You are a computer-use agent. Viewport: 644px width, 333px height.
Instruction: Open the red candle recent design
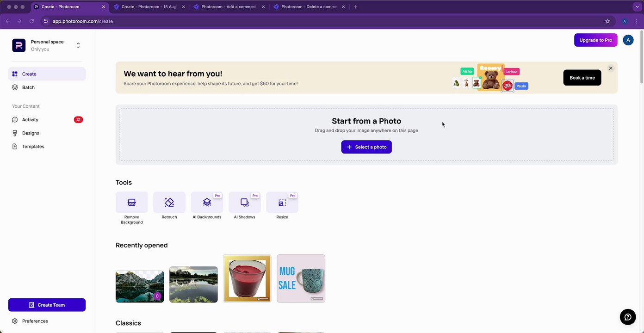point(247,278)
